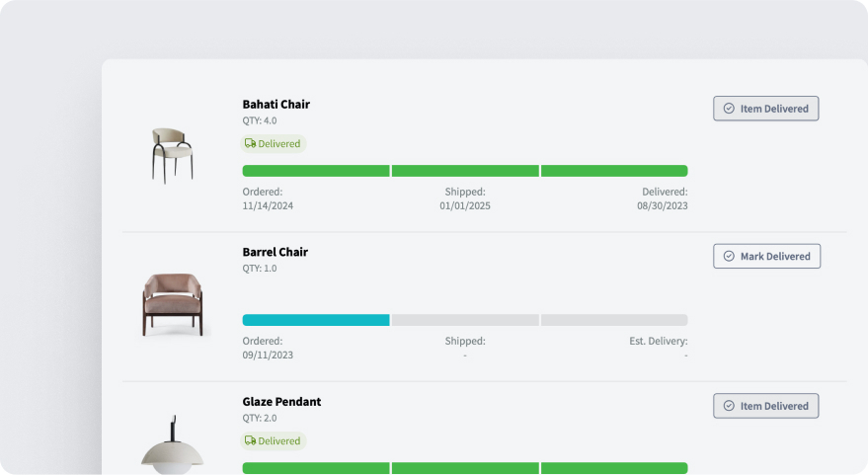Open the Bahati Chair product image
The image size is (868, 475).
point(172,155)
